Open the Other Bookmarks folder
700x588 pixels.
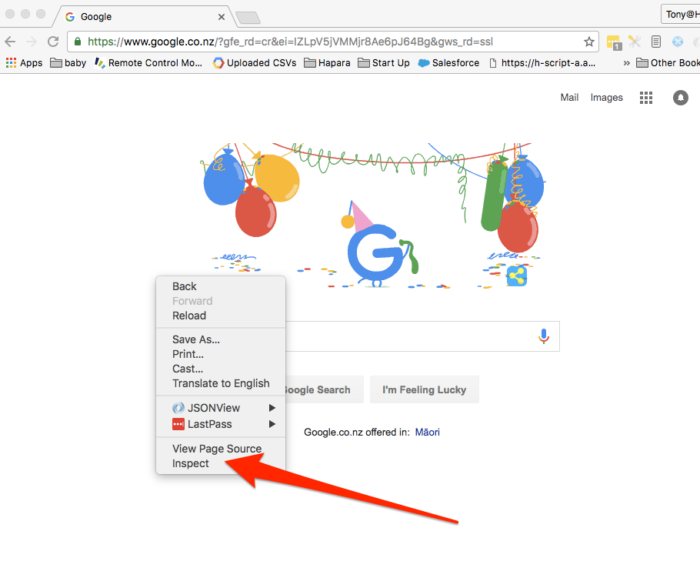[x=668, y=63]
